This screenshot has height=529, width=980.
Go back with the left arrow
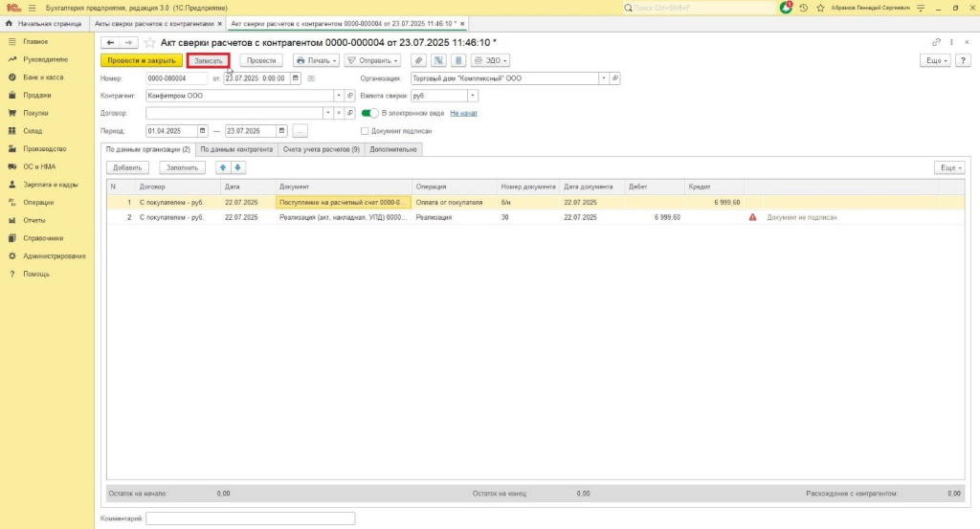(x=110, y=42)
